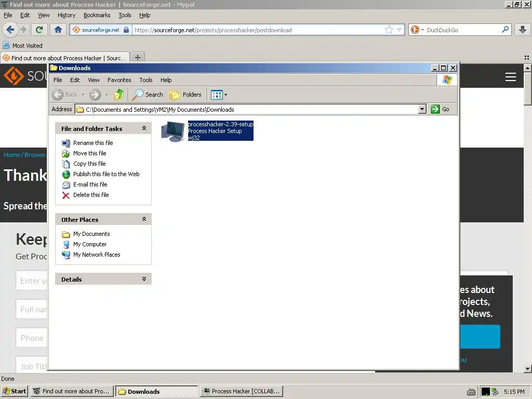
Task: Collapse the File and Folder Tasks panel
Action: (144, 128)
